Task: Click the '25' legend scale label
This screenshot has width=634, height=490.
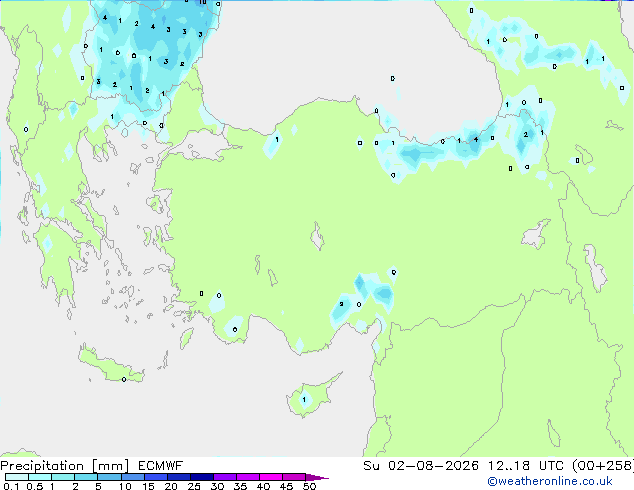Action: click(194, 486)
